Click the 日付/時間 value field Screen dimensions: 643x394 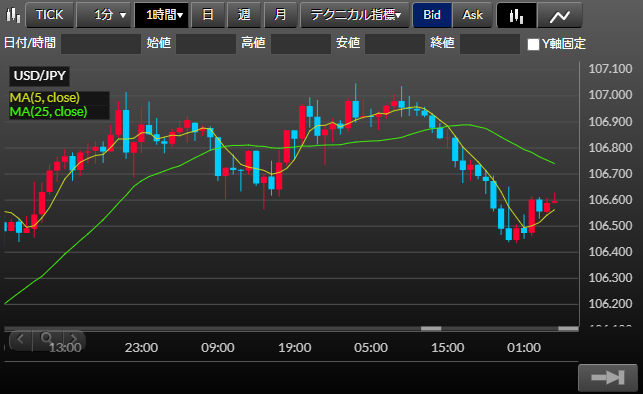pos(101,43)
